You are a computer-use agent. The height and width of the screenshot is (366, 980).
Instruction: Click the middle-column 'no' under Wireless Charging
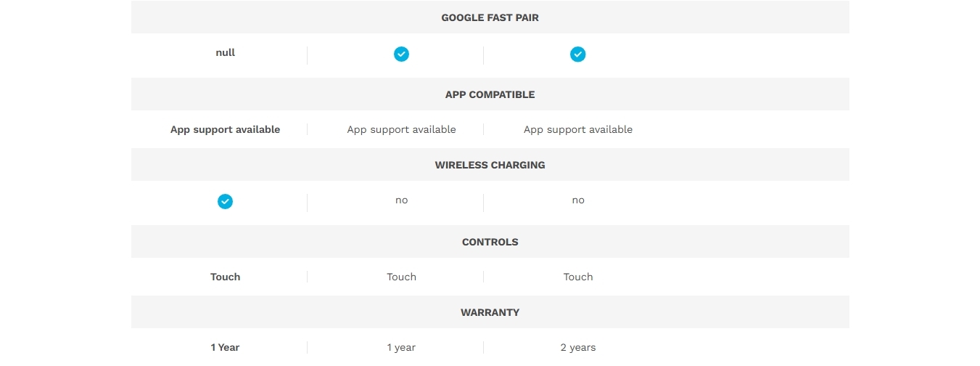401,200
